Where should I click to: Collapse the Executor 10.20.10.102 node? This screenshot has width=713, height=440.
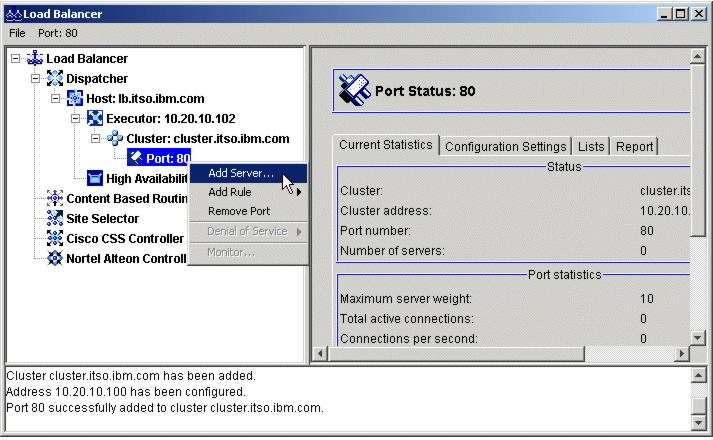(x=75, y=118)
